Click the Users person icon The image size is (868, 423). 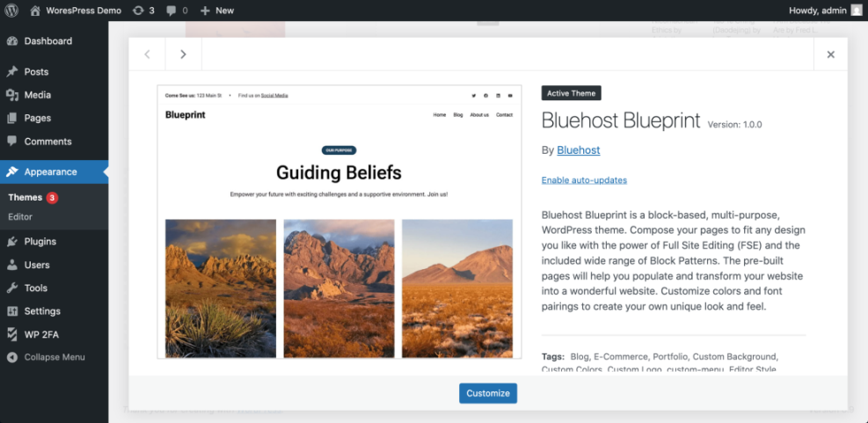pyautogui.click(x=12, y=265)
